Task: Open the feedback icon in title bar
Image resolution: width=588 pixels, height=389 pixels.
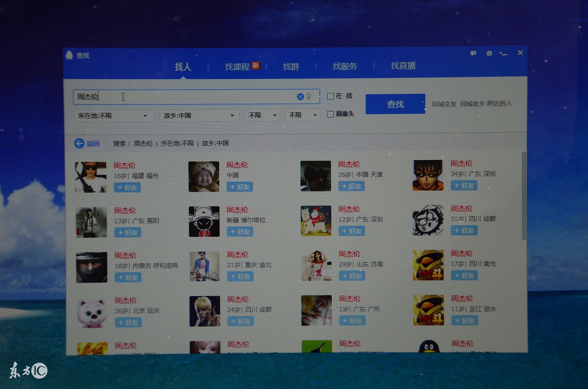Action: click(473, 53)
